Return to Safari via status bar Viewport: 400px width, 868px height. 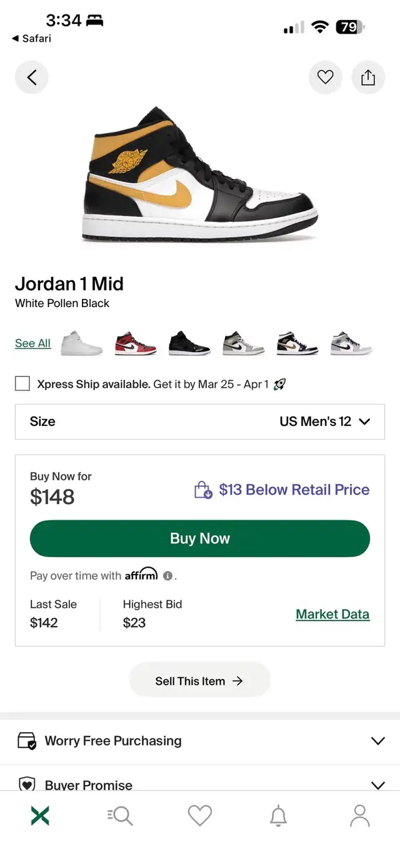31,39
